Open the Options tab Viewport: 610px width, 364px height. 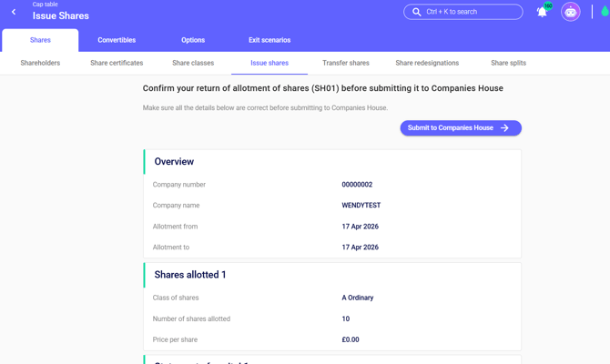193,40
